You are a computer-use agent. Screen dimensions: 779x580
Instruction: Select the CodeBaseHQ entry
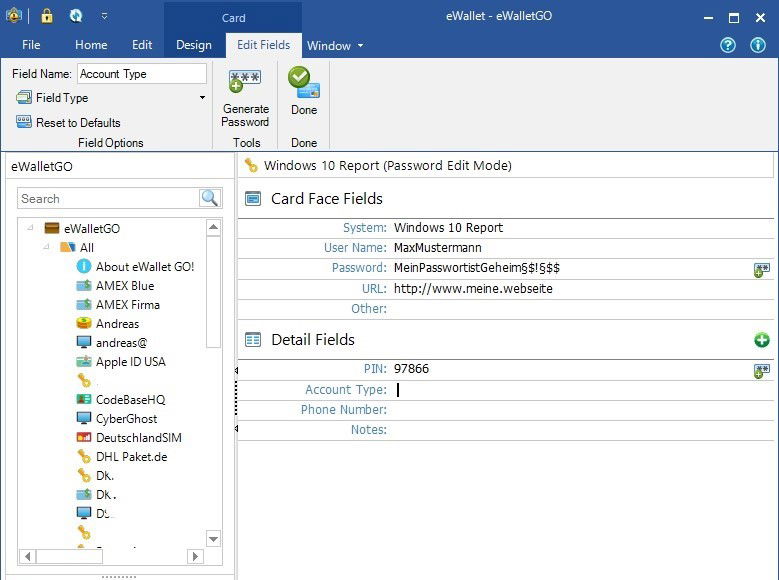[x=131, y=400]
